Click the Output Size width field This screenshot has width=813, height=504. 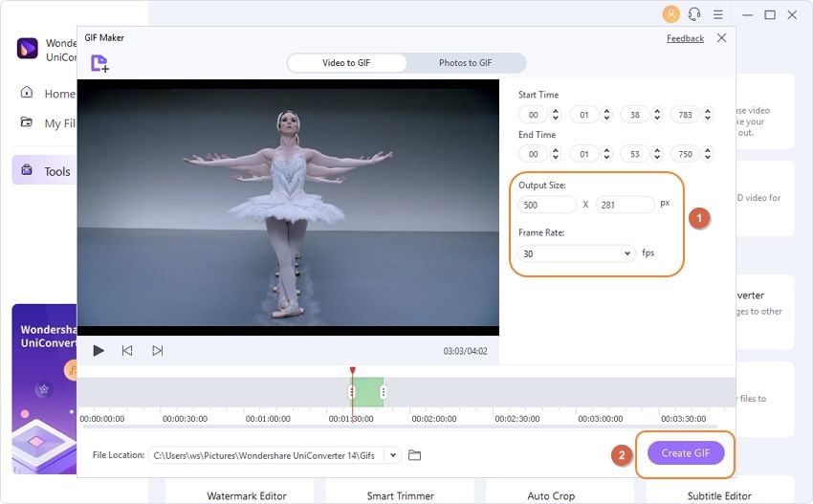547,204
